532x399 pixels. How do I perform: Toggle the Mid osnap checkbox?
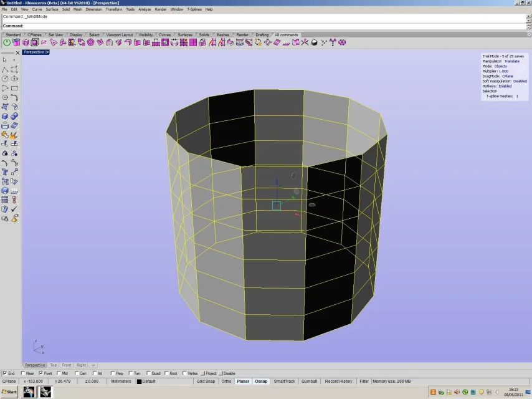pyautogui.click(x=59, y=373)
